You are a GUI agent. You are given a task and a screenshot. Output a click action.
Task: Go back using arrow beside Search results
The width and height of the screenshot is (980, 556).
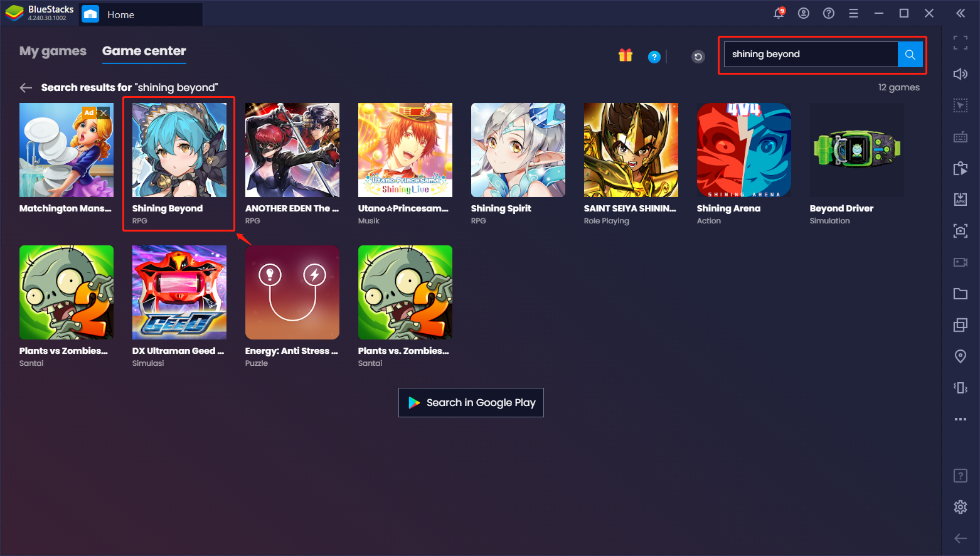(x=26, y=88)
